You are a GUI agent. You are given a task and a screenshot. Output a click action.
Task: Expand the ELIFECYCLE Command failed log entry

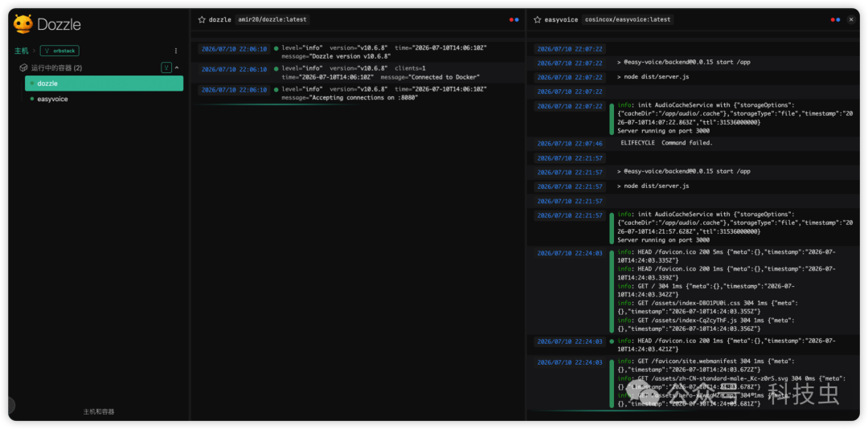pyautogui.click(x=666, y=143)
